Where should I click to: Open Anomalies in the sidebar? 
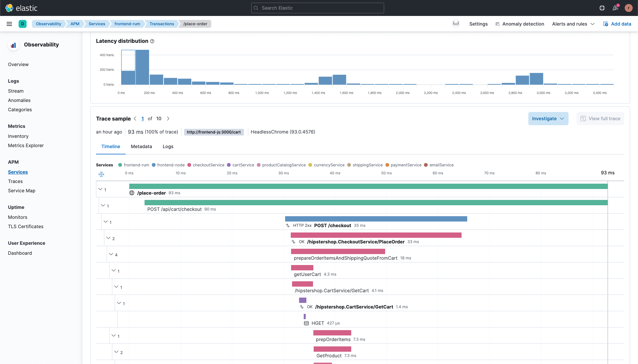[x=19, y=100]
